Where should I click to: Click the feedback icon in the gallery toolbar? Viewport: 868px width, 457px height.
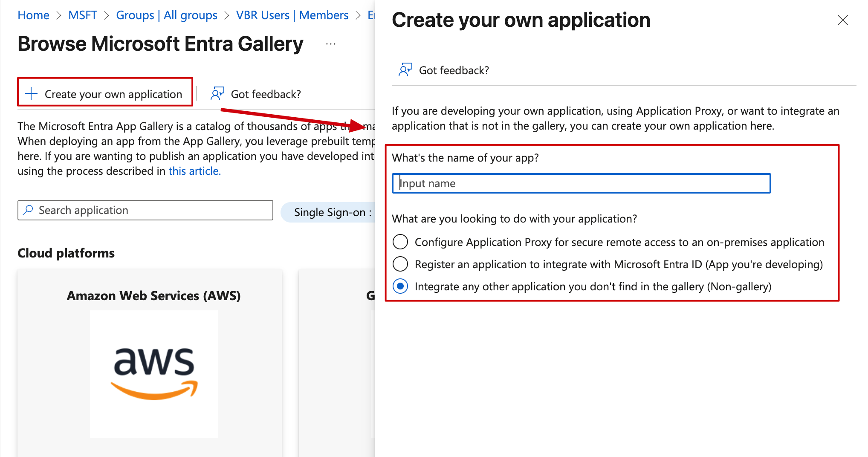pos(217,94)
